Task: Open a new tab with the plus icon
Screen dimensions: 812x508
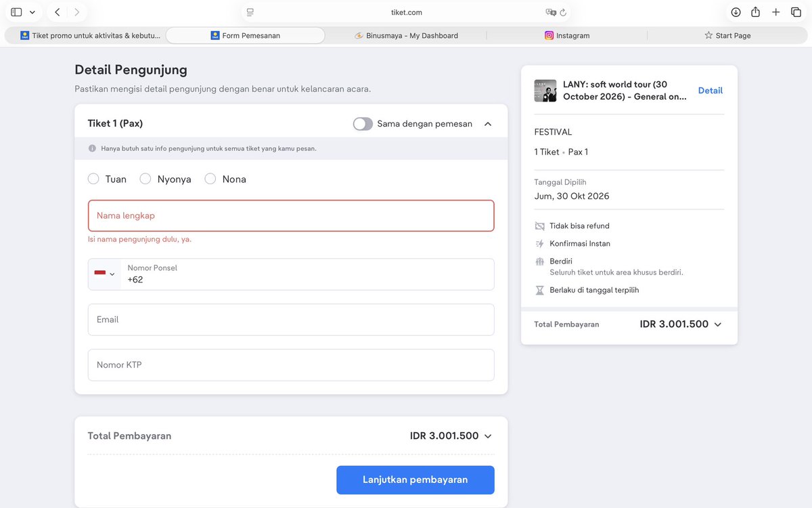Action: [x=776, y=12]
